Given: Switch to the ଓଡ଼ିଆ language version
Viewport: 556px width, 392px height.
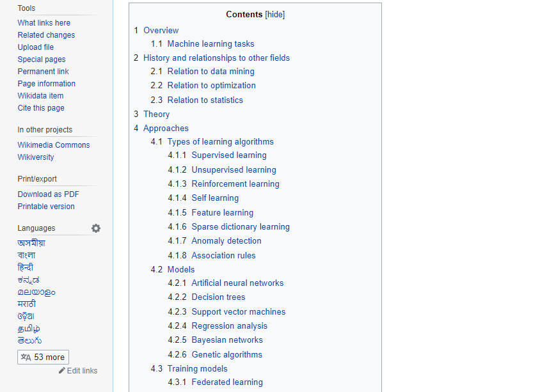Looking at the screenshot, I should (26, 316).
